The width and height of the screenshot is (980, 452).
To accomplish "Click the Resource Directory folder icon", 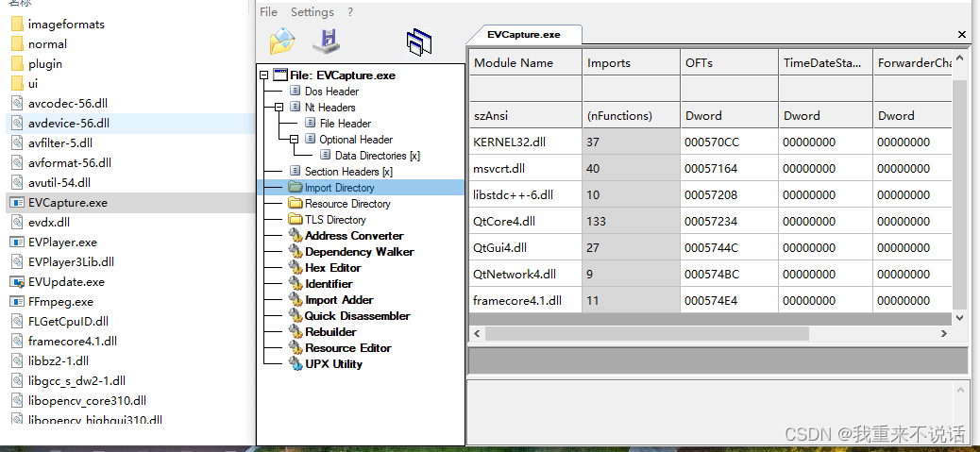I will [x=295, y=204].
